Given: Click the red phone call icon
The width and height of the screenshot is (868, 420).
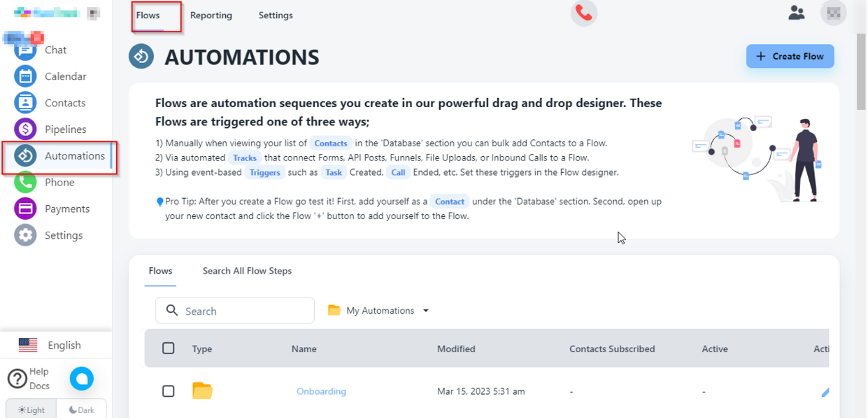Looking at the screenshot, I should 583,13.
